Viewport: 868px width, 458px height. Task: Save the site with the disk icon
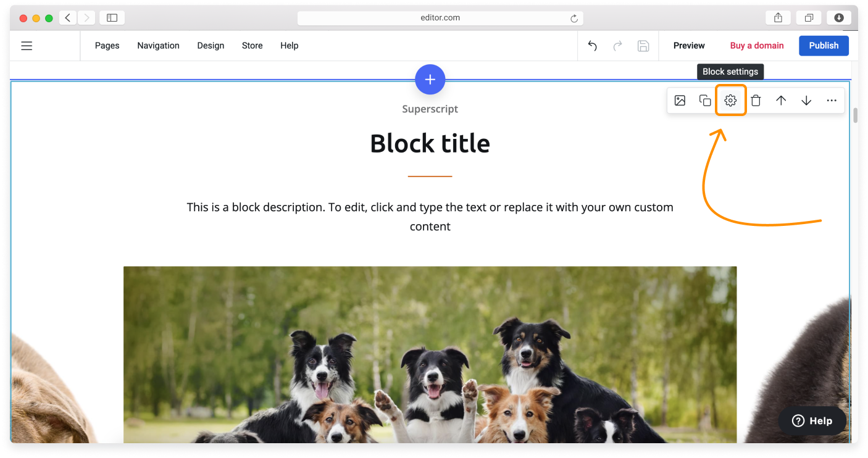[x=643, y=46]
